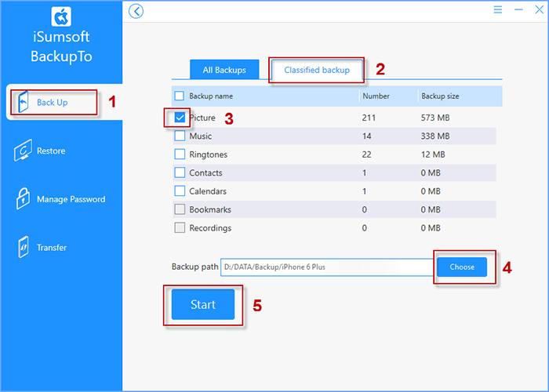Open the Classified backup tab
Image resolution: width=549 pixels, height=392 pixels.
(x=317, y=70)
